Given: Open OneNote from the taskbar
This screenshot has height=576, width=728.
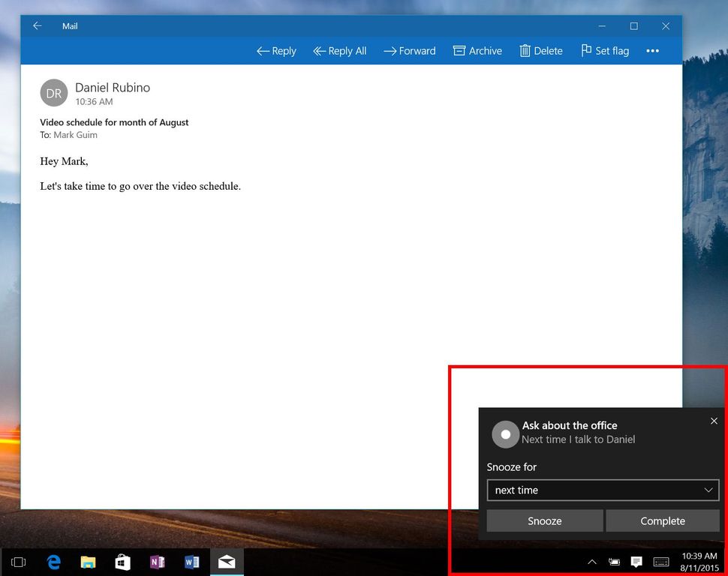Looking at the screenshot, I should (157, 561).
